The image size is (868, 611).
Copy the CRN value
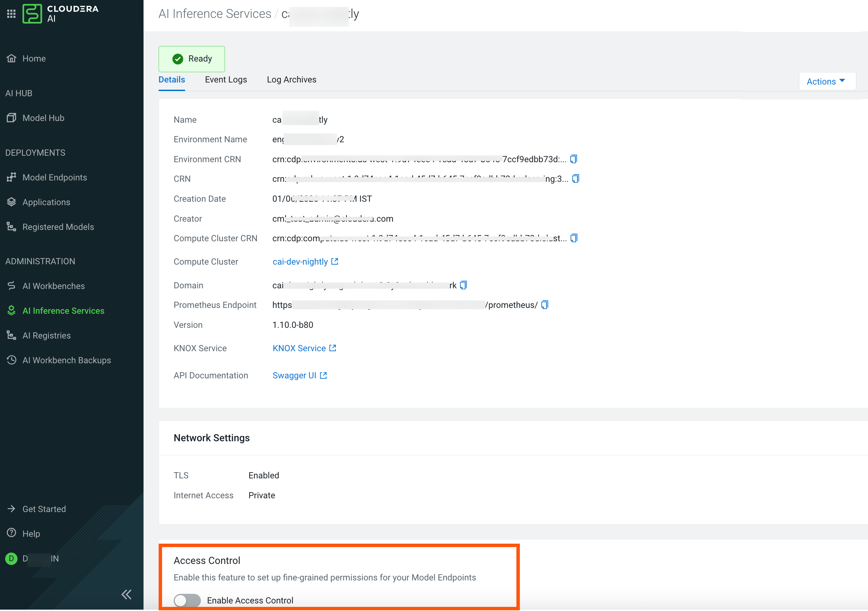pos(575,179)
